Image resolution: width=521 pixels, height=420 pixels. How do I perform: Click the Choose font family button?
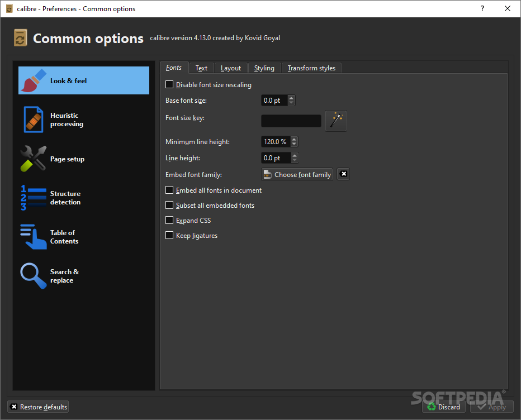[x=297, y=174]
